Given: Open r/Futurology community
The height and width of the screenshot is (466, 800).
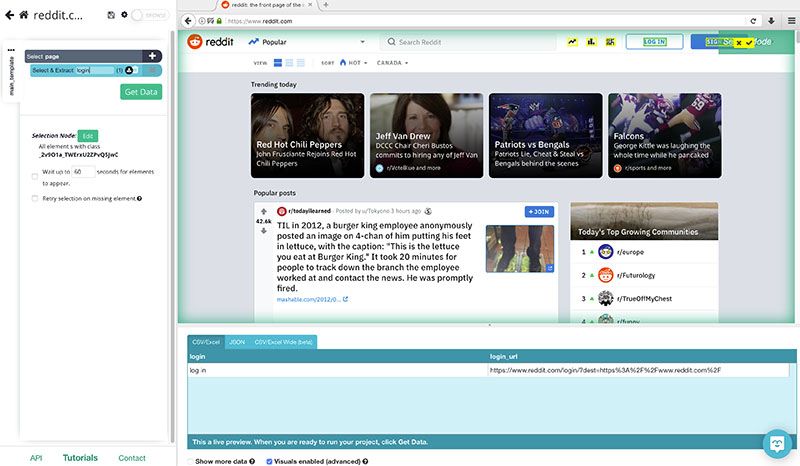Looking at the screenshot, I should 636,275.
